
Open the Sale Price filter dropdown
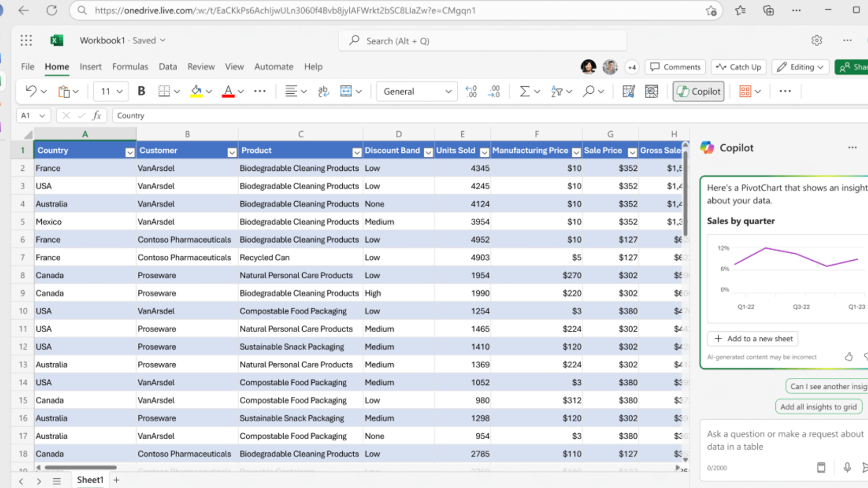click(x=632, y=152)
